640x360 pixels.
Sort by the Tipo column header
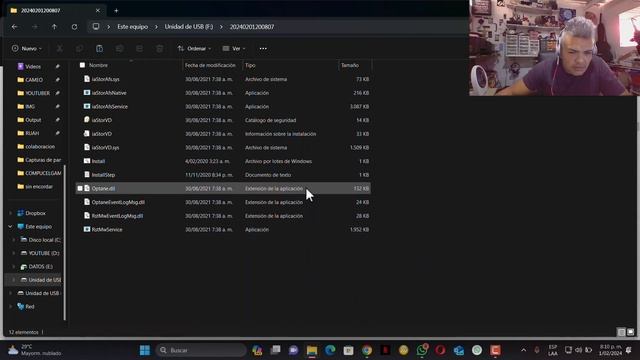pos(250,65)
